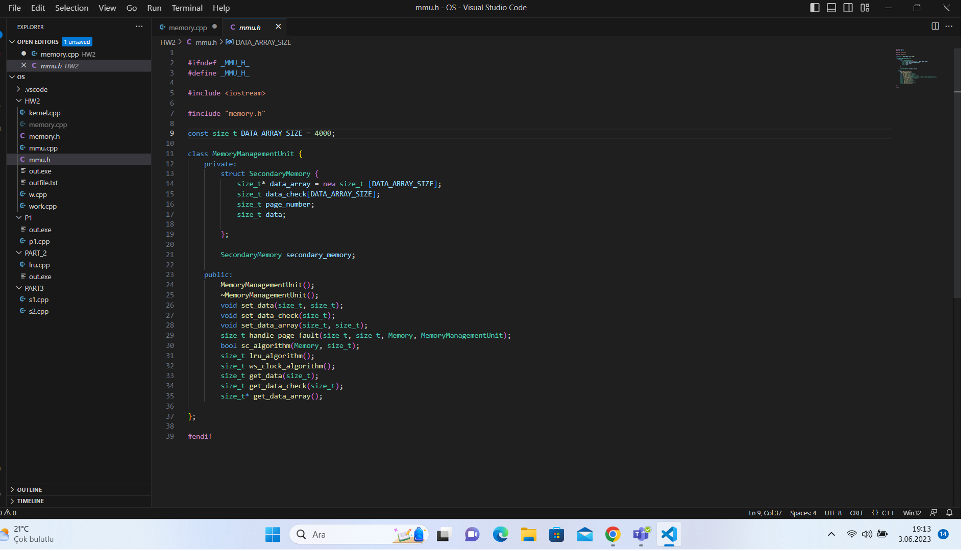Click Ln 9, Col 37 status item

click(x=765, y=513)
